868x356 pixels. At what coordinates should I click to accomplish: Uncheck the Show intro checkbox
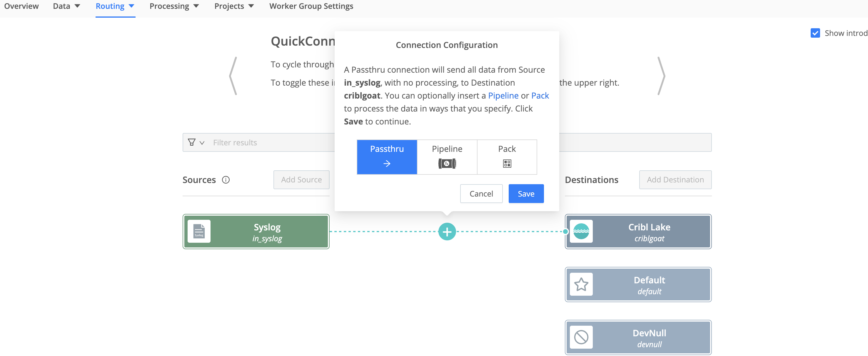coord(815,33)
